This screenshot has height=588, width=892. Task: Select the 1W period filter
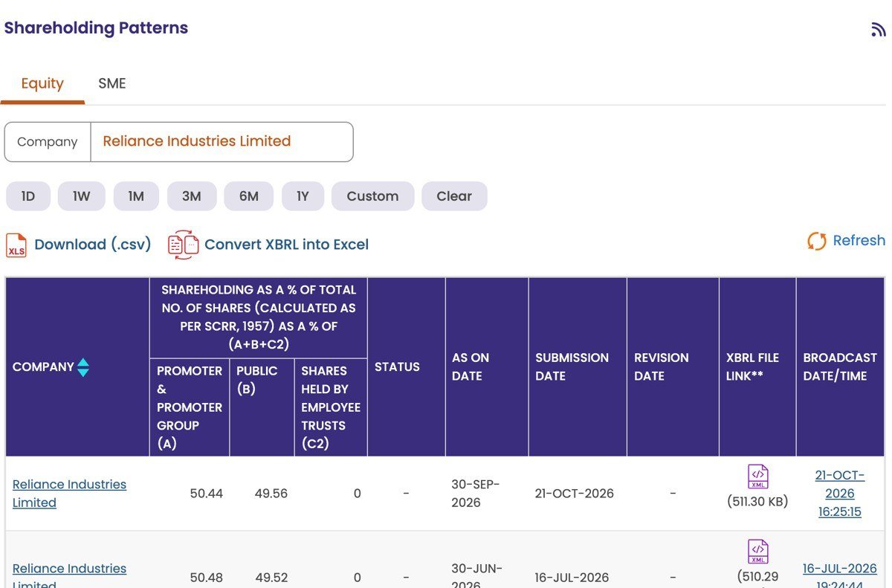[x=82, y=196]
